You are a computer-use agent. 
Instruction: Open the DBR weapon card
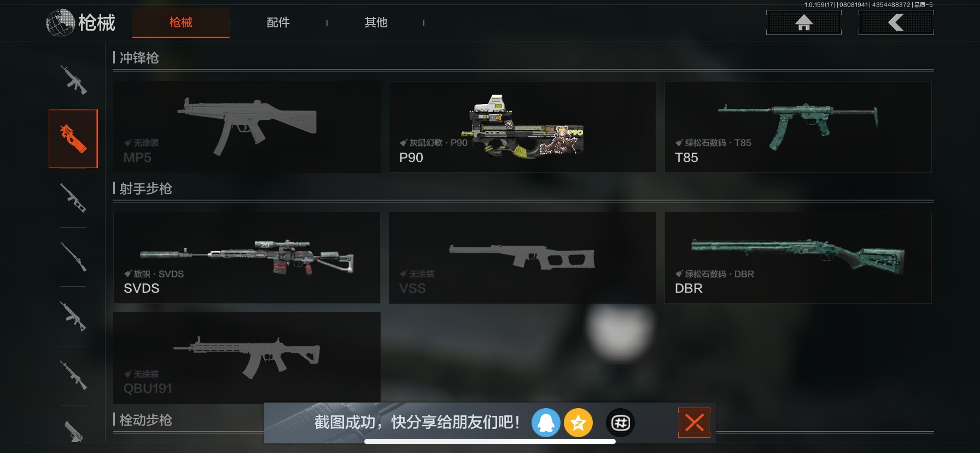[x=798, y=258]
